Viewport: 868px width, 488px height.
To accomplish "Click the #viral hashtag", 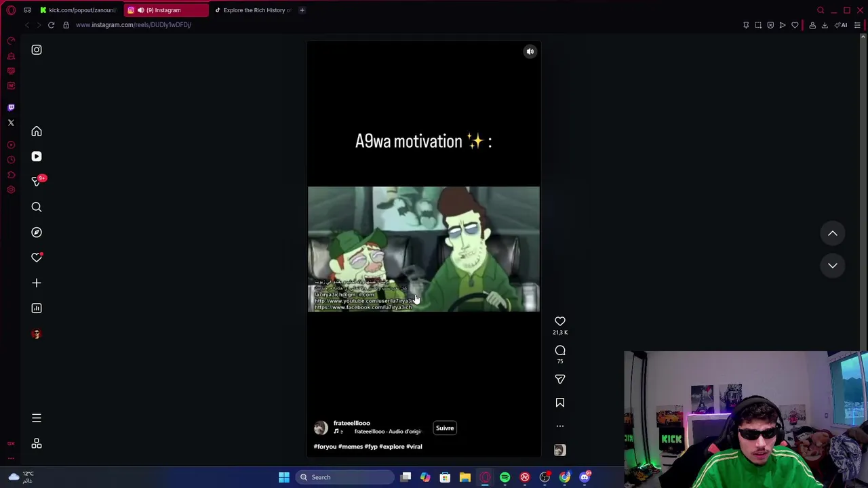I will point(414,447).
